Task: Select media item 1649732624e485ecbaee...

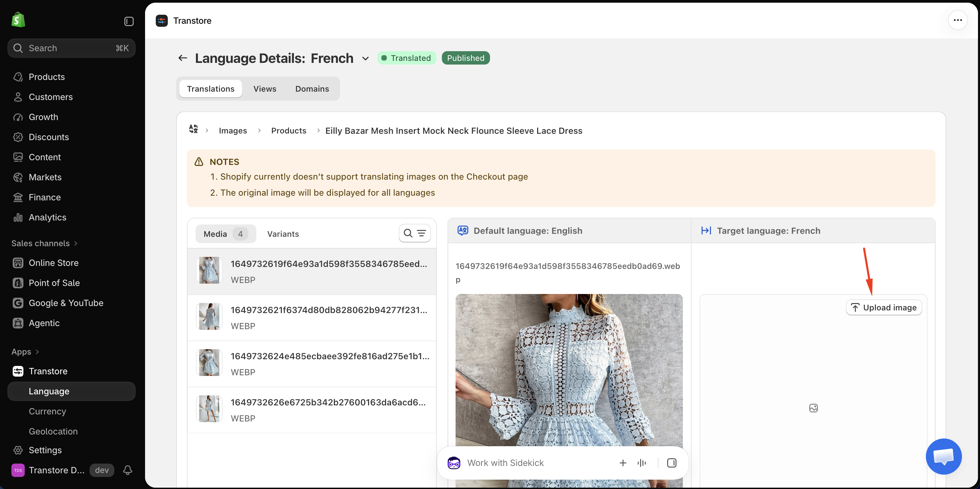Action: tap(312, 364)
